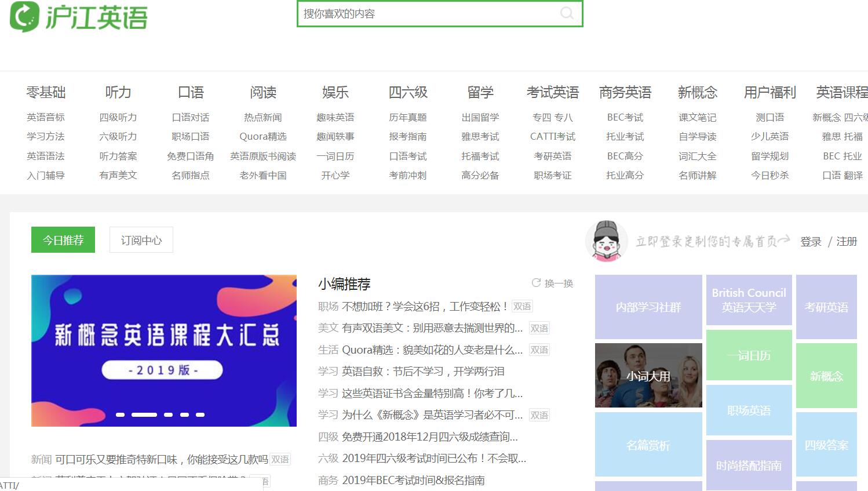The width and height of the screenshot is (868, 491).
Task: Open the 2019年BEC考试时间&报名指南 article
Action: click(415, 480)
